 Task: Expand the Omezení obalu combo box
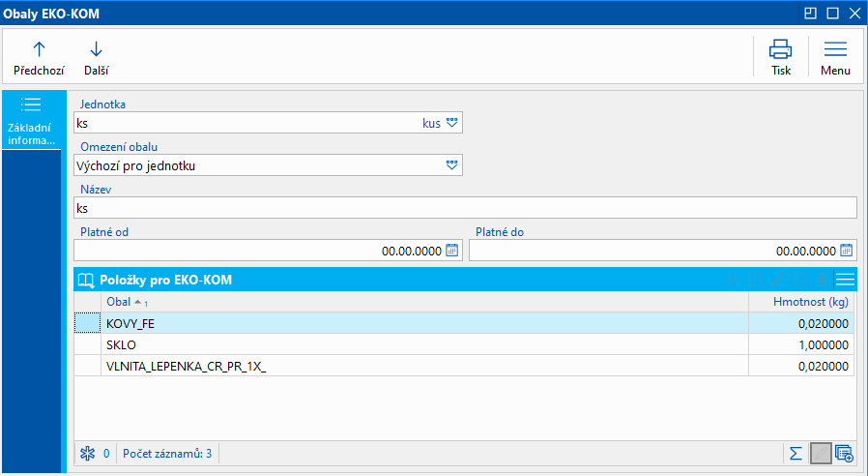click(x=451, y=165)
